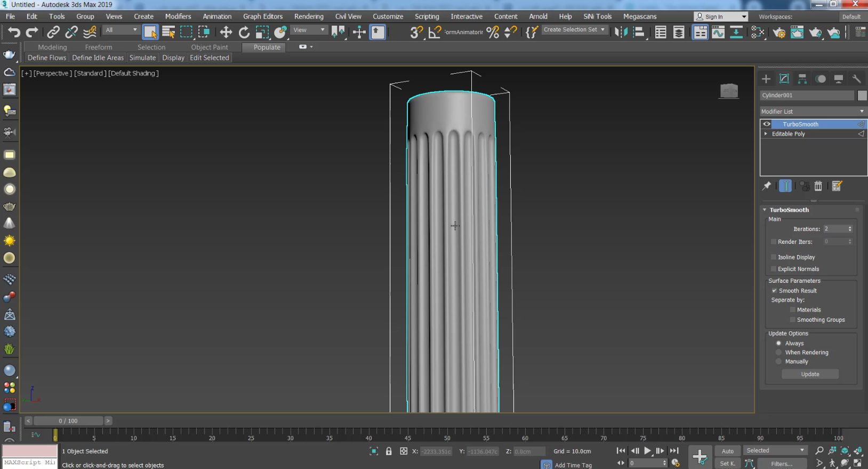Viewport: 868px width, 469px height.
Task: Switch to the Motion panel icon
Action: pyautogui.click(x=821, y=79)
